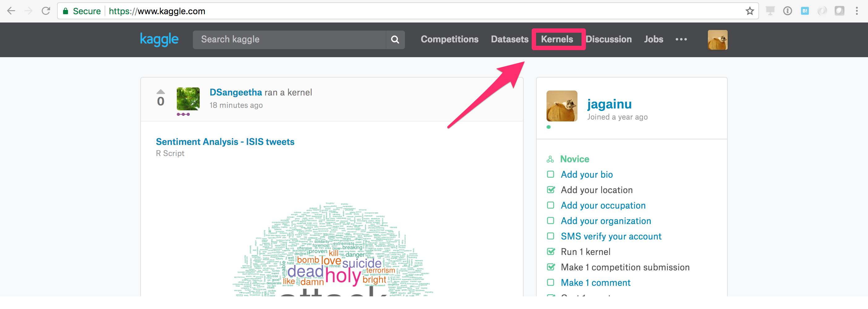Check the Add your bio box
This screenshot has width=868, height=309.
(x=550, y=174)
